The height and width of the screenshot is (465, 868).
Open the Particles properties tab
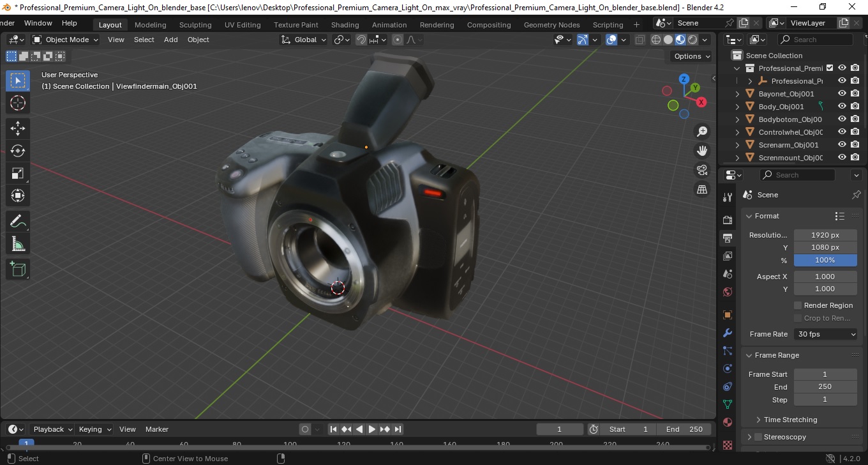(x=728, y=351)
